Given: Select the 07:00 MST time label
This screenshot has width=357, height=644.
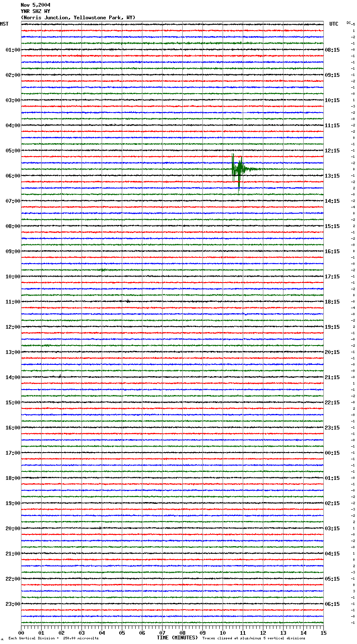Looking at the screenshot, I should tap(13, 201).
